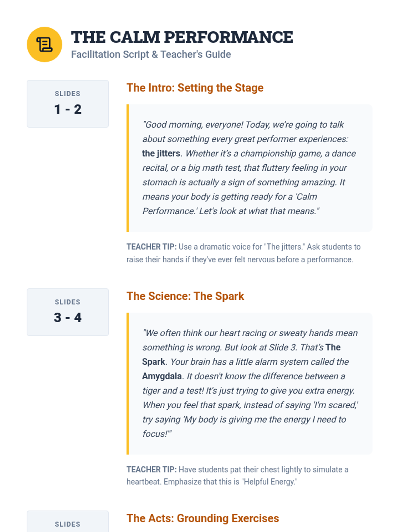This screenshot has height=532, width=399.
Task: Click the partially visible third SLIDES badge
Action: [68, 523]
